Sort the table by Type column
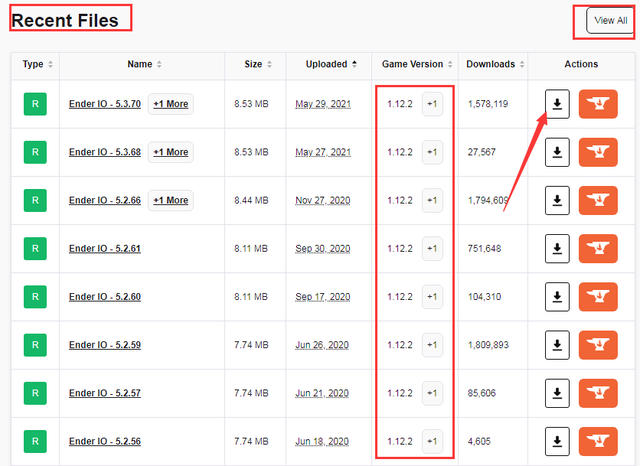The image size is (640, 466). coord(39,64)
